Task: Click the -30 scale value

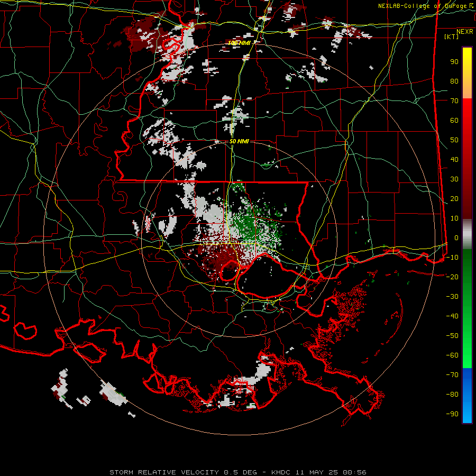Action: click(x=452, y=297)
